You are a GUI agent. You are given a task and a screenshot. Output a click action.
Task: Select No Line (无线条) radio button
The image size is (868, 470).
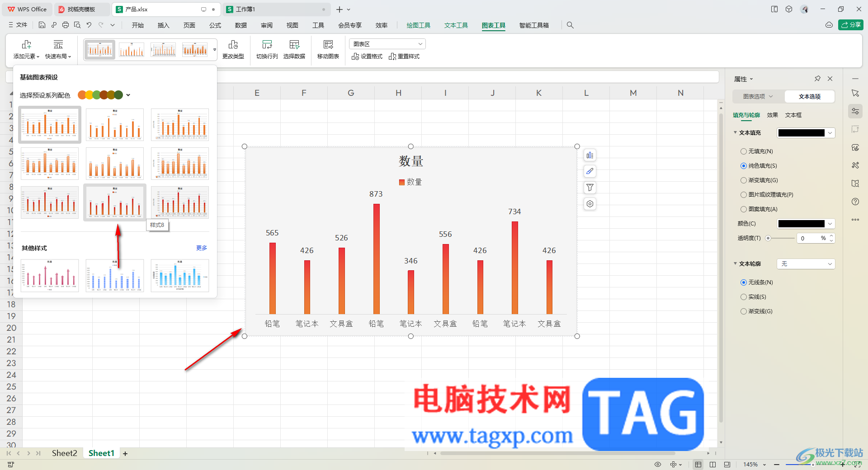click(x=744, y=282)
